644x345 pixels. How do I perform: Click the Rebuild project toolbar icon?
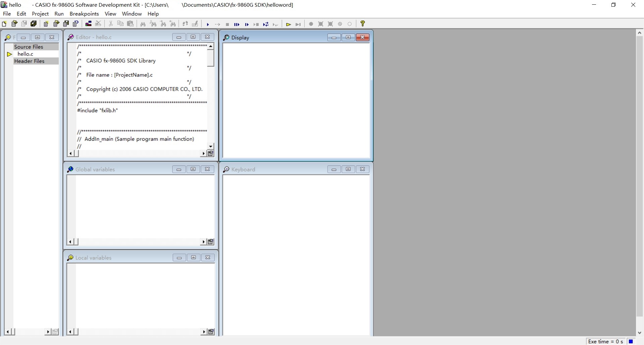[89, 24]
